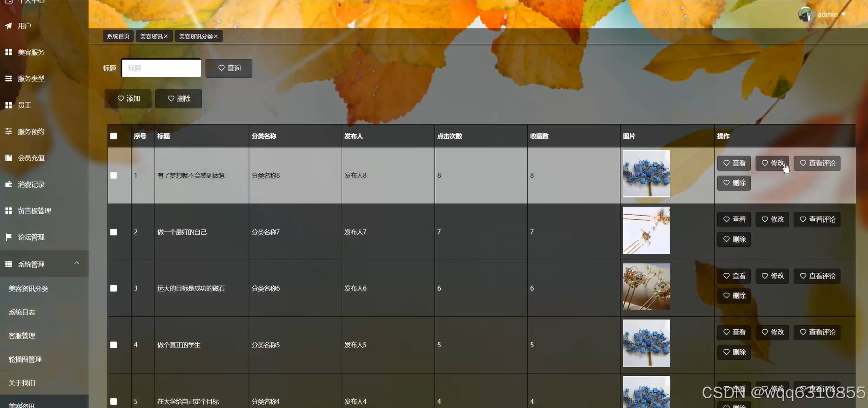Viewport: 868px width, 408px height.
Task: Select 关于我们 submenu item
Action: pos(44,383)
